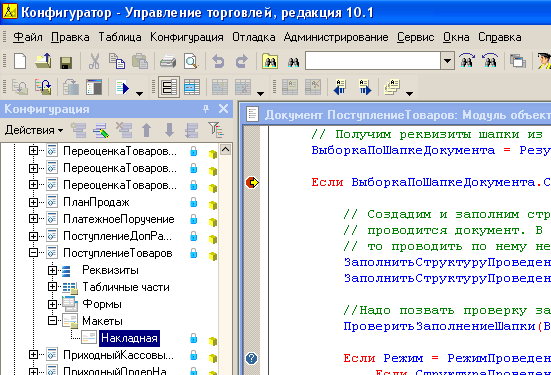This screenshot has width=551, height=375.
Task: Open the Конфигурация menu
Action: coord(187,37)
